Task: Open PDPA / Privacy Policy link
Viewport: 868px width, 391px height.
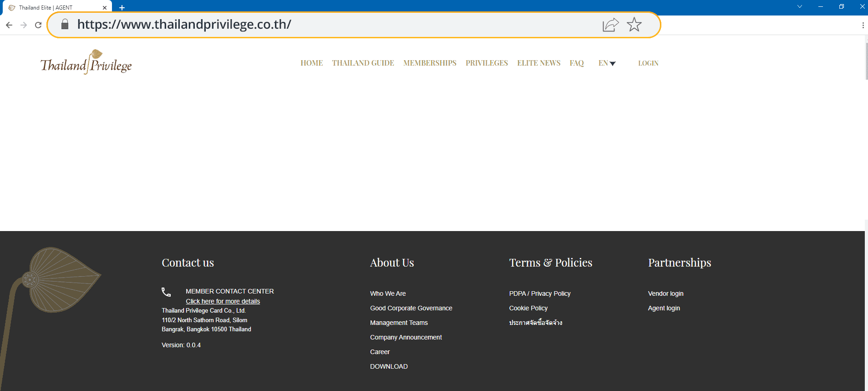Action: point(539,293)
